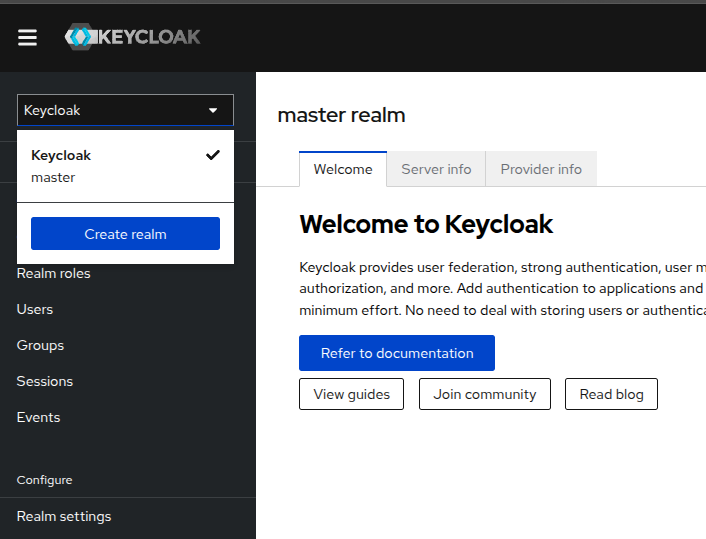Viewport: 706px width, 539px height.
Task: Click the Read blog button
Action: click(x=611, y=394)
